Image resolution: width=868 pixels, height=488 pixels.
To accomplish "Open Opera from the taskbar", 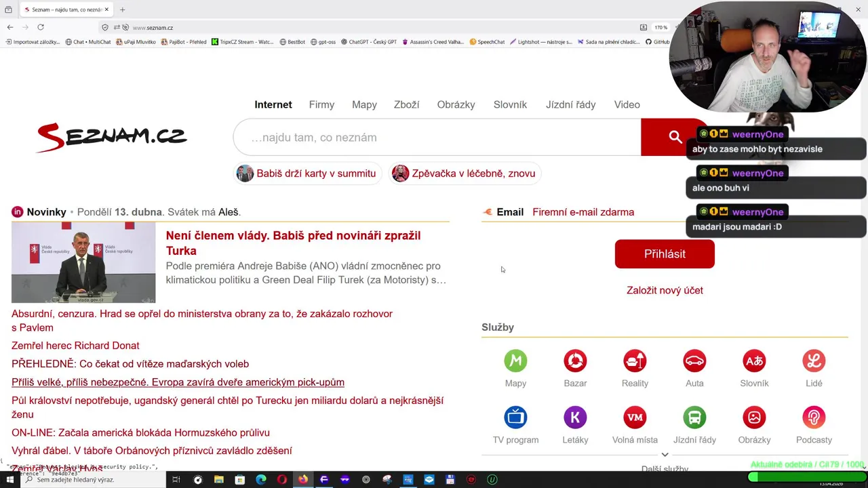I will coord(281,480).
